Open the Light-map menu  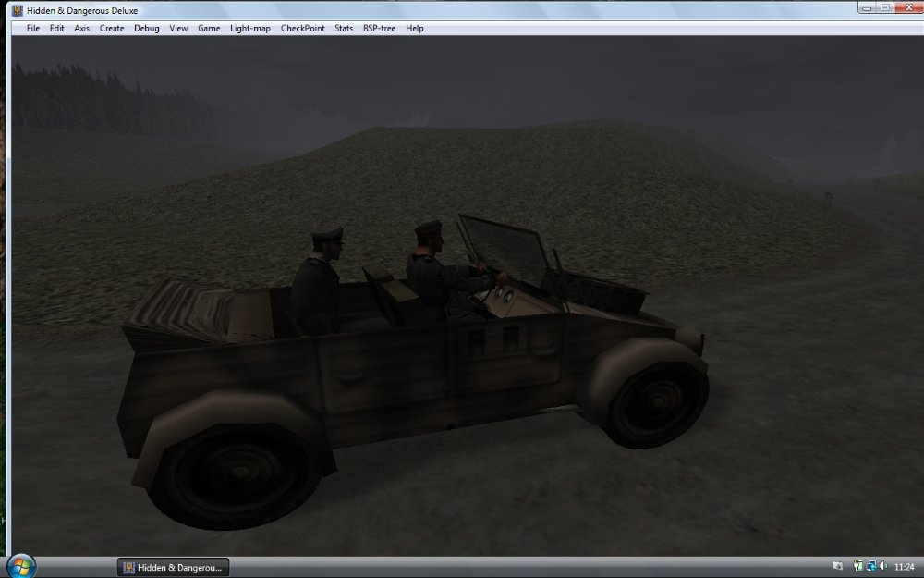point(249,28)
